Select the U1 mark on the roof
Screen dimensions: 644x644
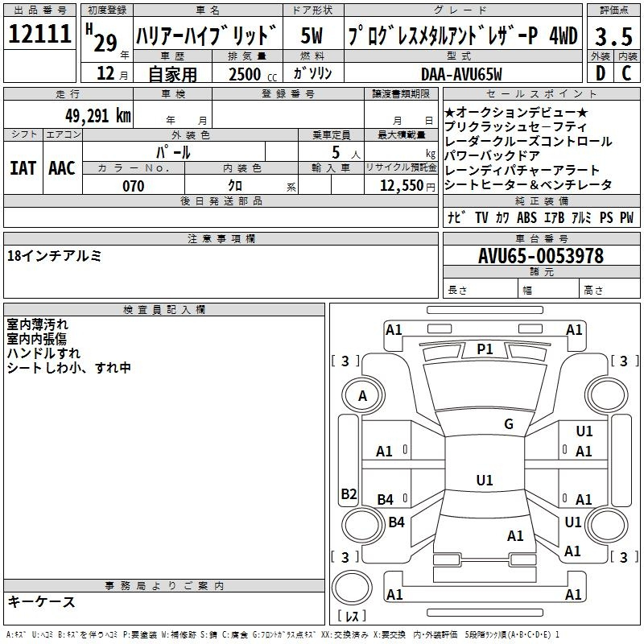click(485, 480)
